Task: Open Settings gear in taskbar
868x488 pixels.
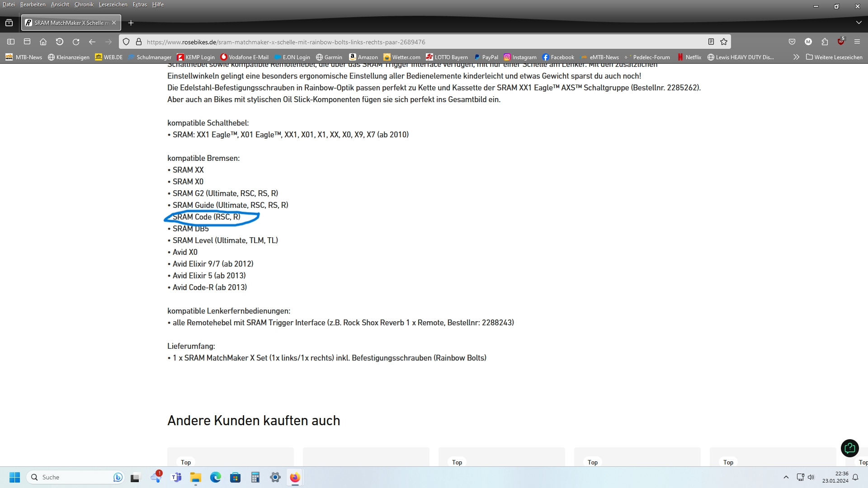Action: click(275, 477)
